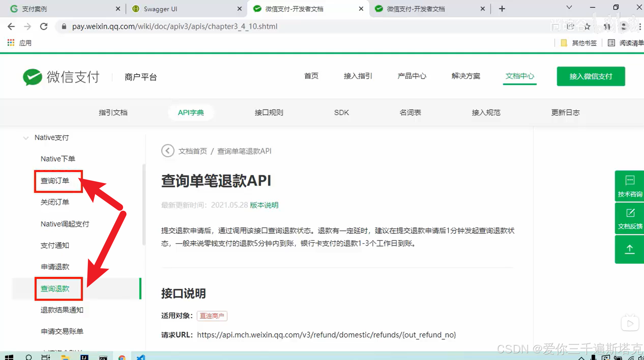Close the active 微信支付-开发者文档 tab
The height and width of the screenshot is (360, 644).
point(361,9)
